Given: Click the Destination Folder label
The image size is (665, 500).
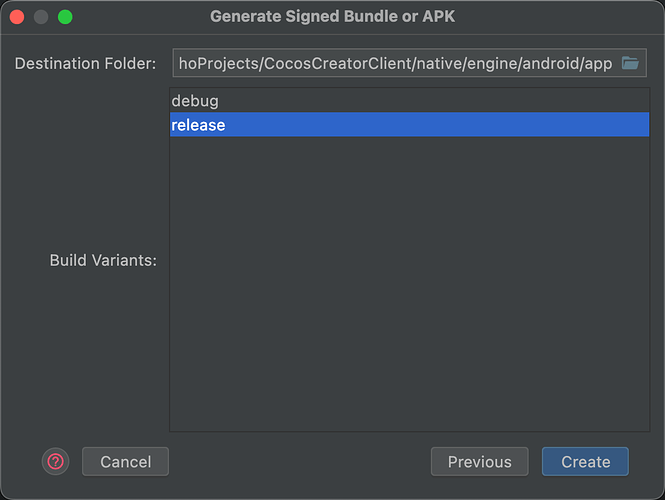Looking at the screenshot, I should [x=85, y=64].
